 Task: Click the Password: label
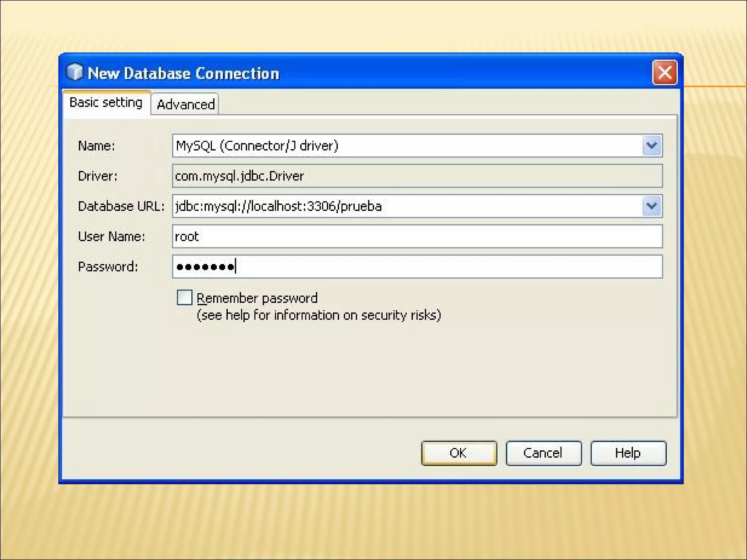(108, 267)
